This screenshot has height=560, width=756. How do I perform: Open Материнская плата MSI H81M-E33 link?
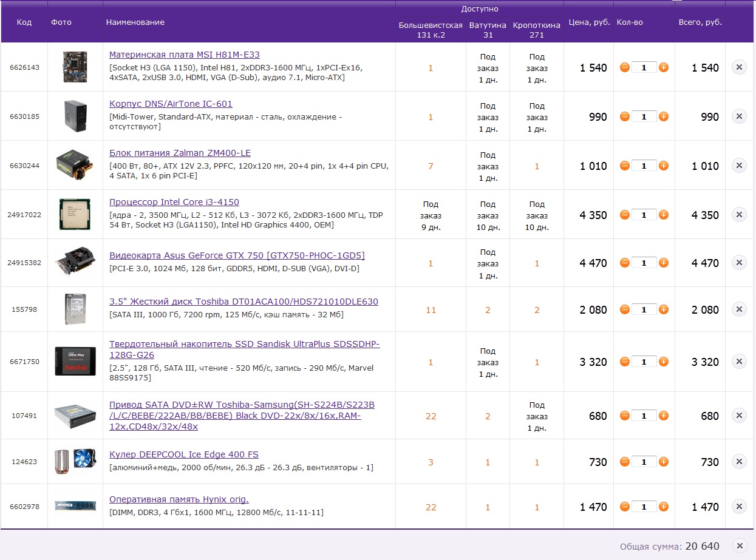pyautogui.click(x=184, y=55)
